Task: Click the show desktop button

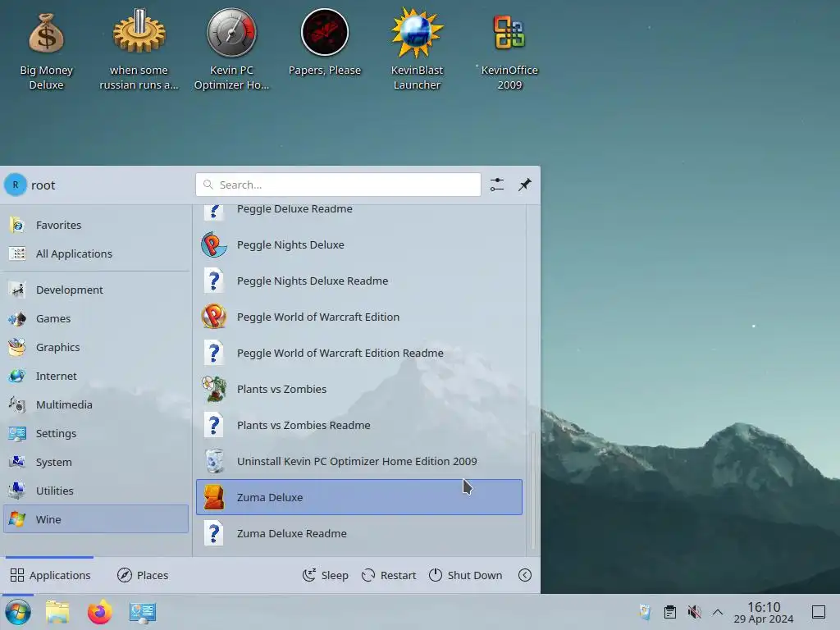Action: [x=819, y=612]
